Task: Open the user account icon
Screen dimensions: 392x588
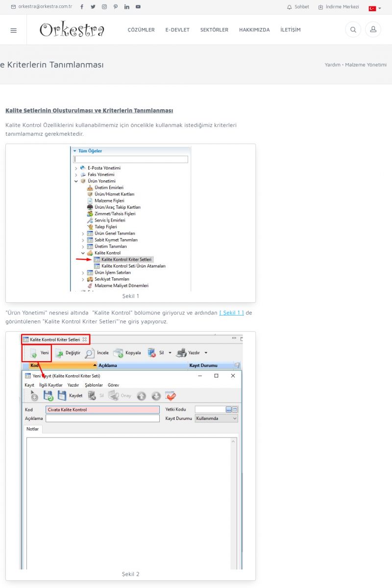Action: pos(373,30)
